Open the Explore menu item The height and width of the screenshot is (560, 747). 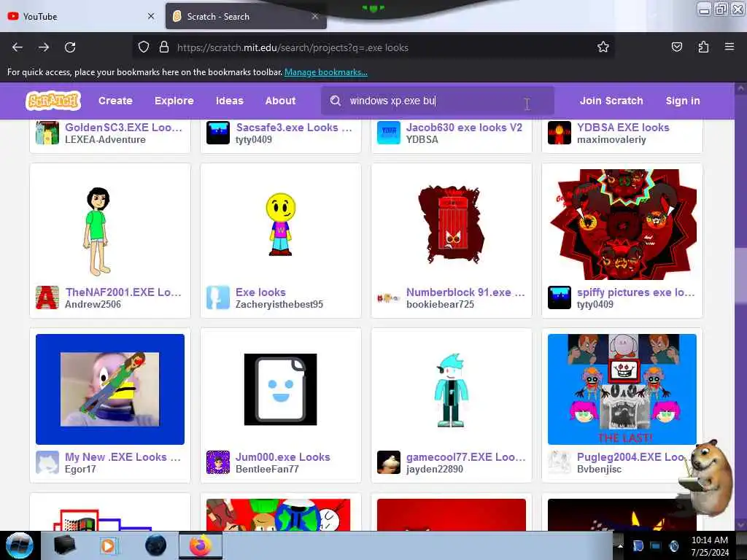[174, 101]
